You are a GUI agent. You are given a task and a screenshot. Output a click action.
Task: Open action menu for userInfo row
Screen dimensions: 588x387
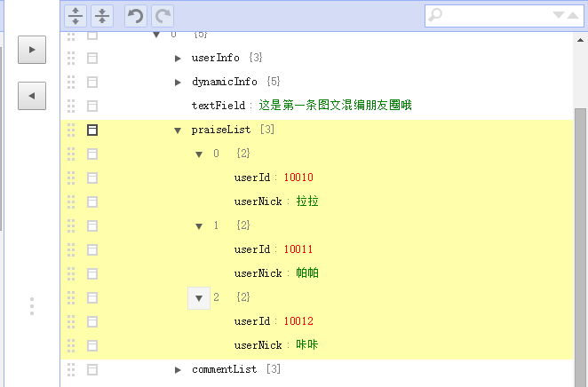92,58
